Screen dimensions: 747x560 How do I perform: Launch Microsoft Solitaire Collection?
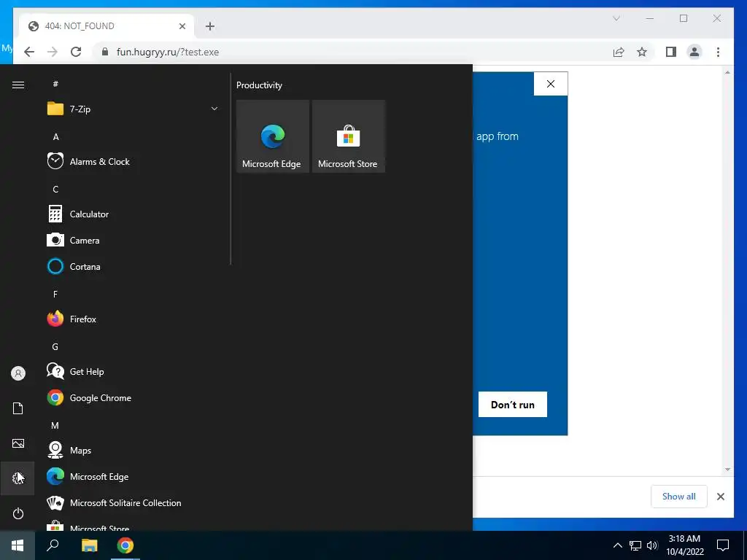pyautogui.click(x=133, y=503)
